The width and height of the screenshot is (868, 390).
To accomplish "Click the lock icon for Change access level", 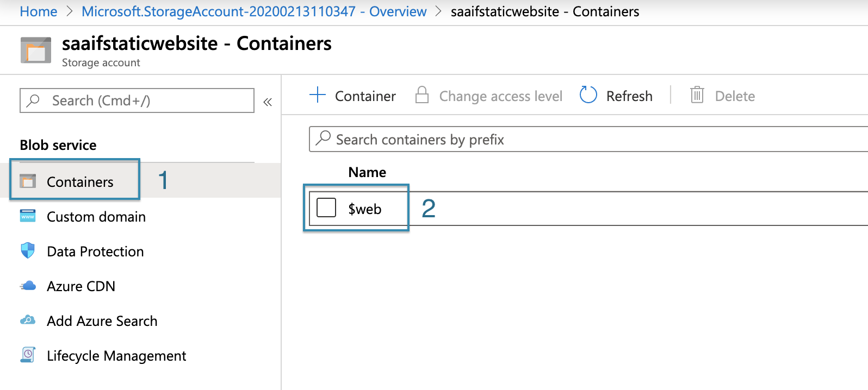I will click(x=422, y=95).
